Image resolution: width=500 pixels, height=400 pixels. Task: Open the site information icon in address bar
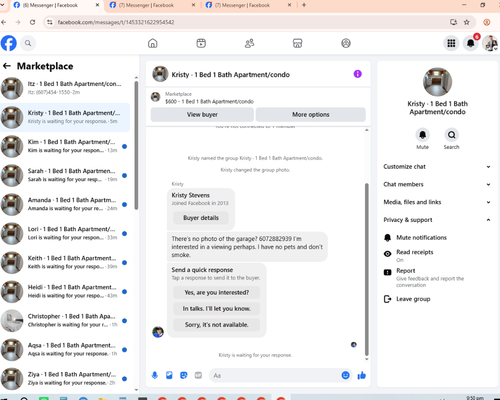[50, 22]
